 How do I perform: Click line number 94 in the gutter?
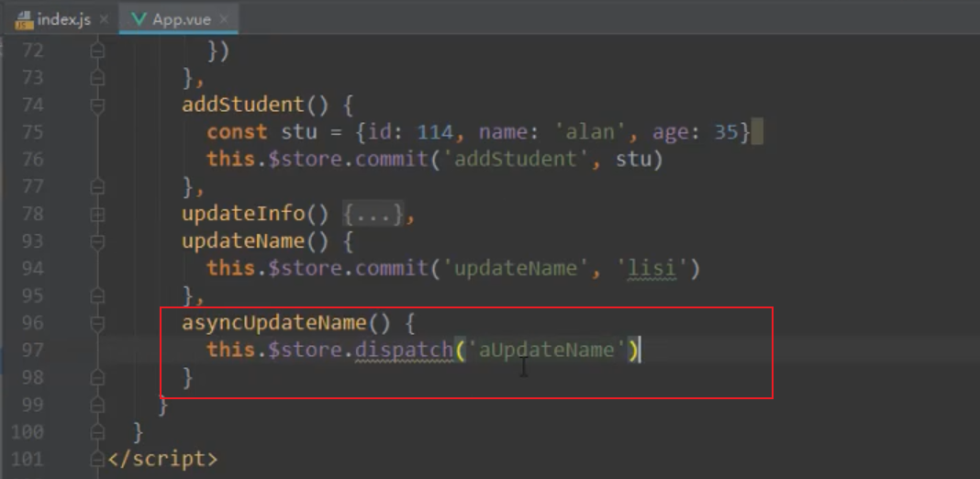click(x=32, y=269)
